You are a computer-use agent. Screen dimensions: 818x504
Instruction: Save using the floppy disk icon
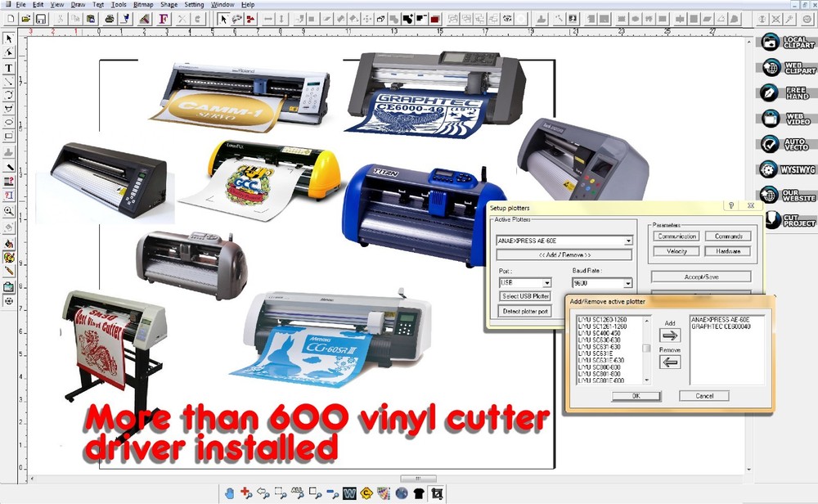pos(41,20)
